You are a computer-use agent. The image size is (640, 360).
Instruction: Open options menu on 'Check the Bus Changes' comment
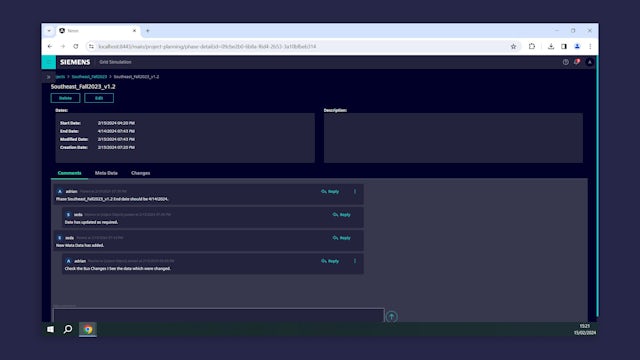[x=355, y=261]
